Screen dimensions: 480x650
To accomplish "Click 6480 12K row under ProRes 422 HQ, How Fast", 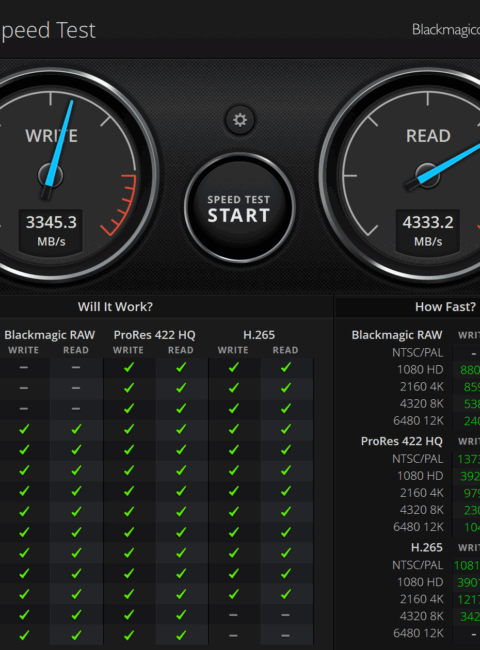I will point(418,526).
